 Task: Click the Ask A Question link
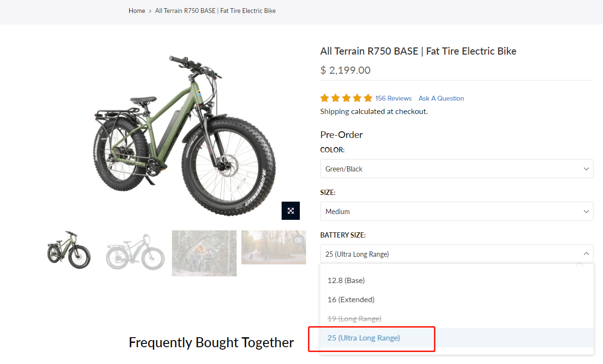(x=441, y=98)
